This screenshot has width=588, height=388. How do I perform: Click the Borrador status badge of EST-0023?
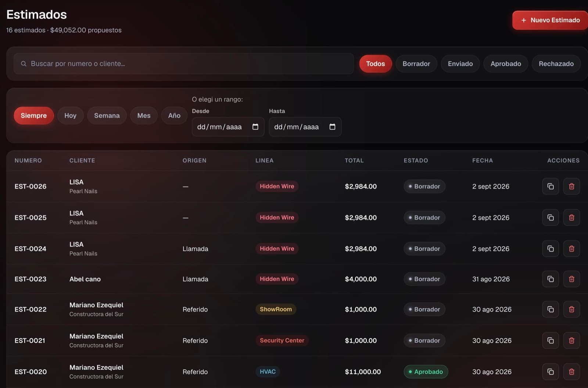click(x=424, y=279)
